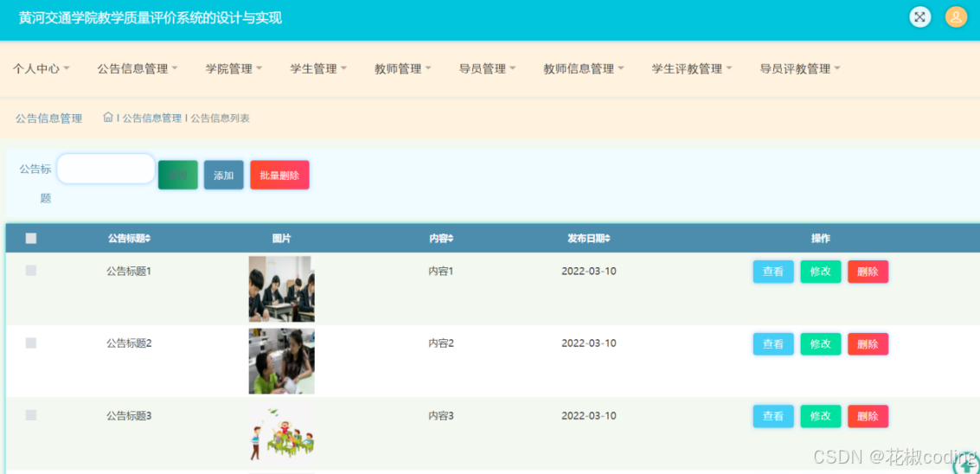Click the fullscreen toggle icon in header
Screen dimensions: 980x474
click(919, 17)
